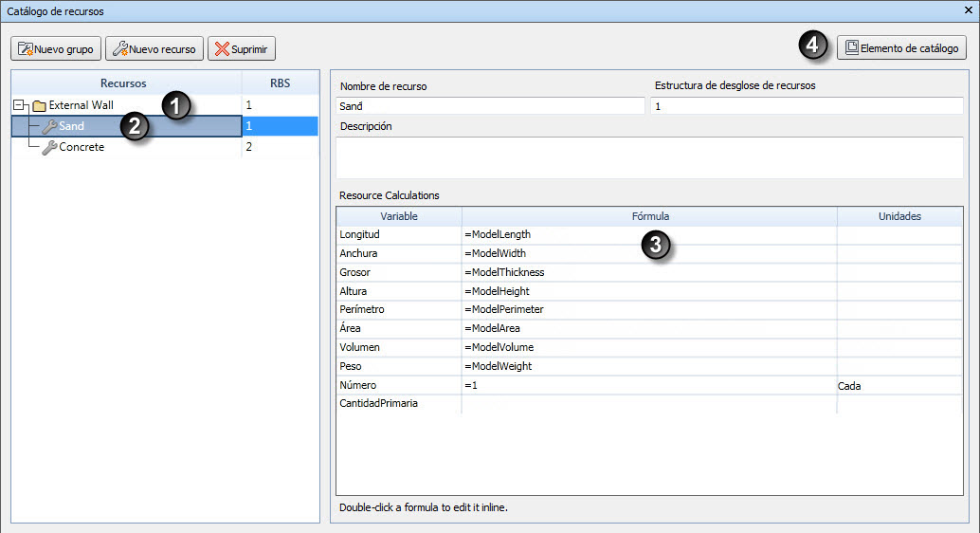Click the Nombre de recurso field
Viewport: 980px width, 533px height.
(x=490, y=105)
